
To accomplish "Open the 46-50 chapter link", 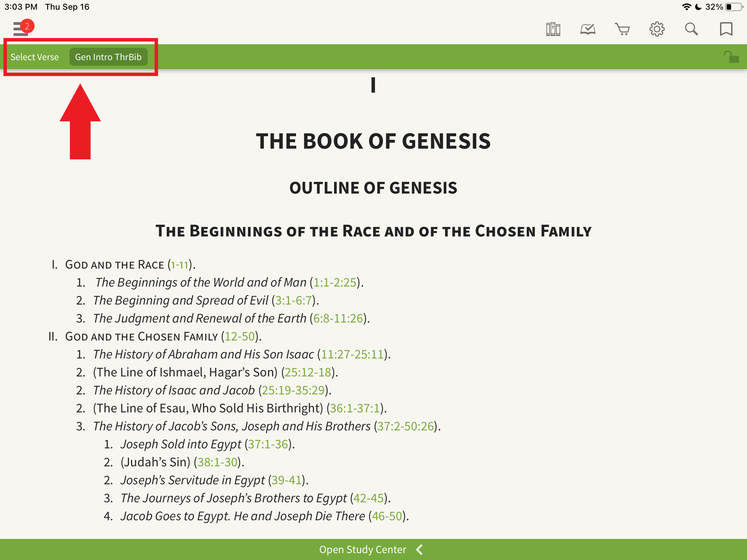I will coord(387,516).
